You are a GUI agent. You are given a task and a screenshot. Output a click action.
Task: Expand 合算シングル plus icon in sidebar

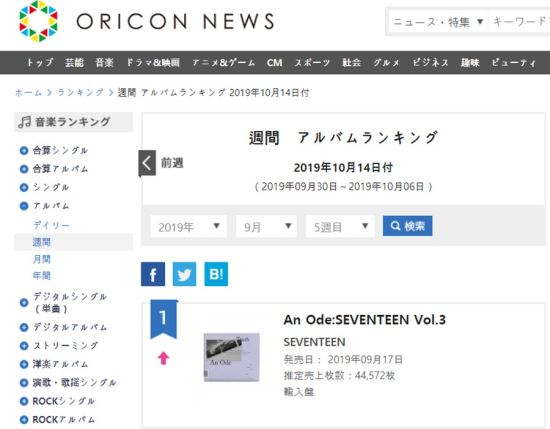click(x=24, y=151)
